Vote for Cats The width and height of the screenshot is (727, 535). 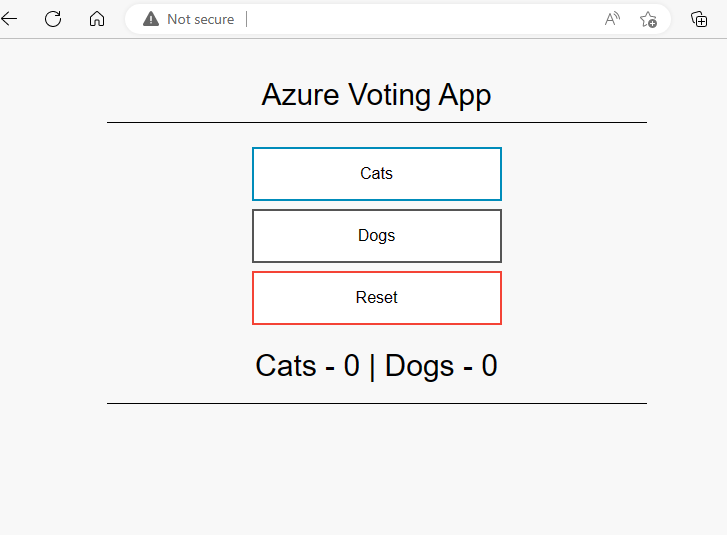coord(376,174)
